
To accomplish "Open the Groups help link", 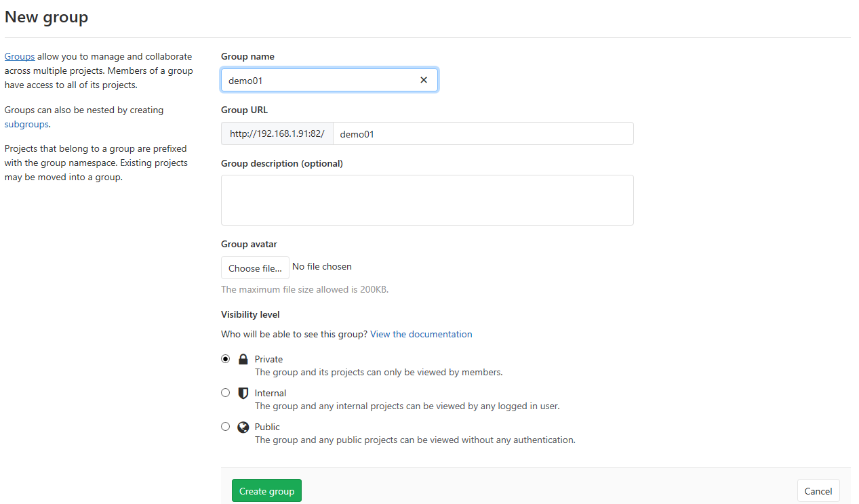I will pos(20,56).
